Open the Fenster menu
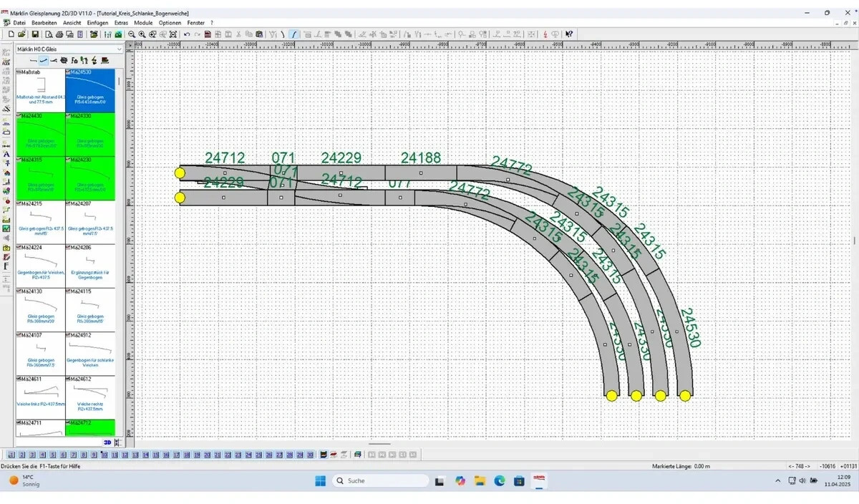The image size is (859, 504). click(x=195, y=23)
